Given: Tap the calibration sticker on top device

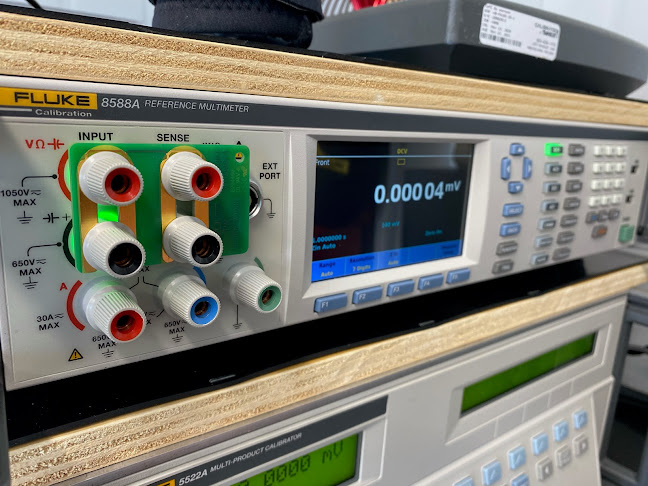Looking at the screenshot, I should coord(519,32).
